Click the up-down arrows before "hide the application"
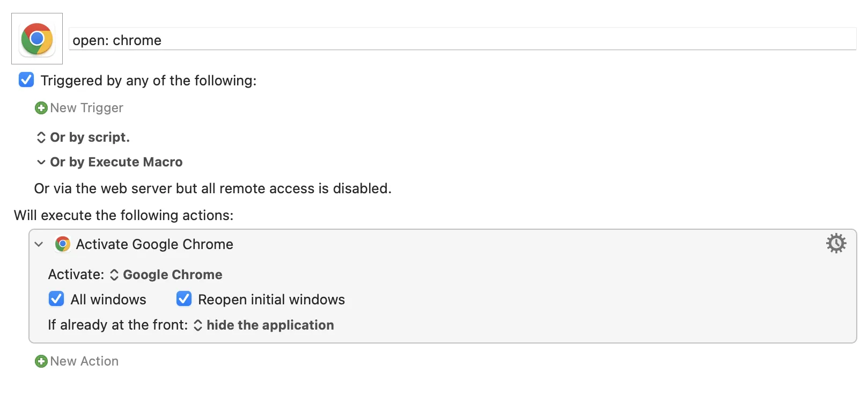 198,325
